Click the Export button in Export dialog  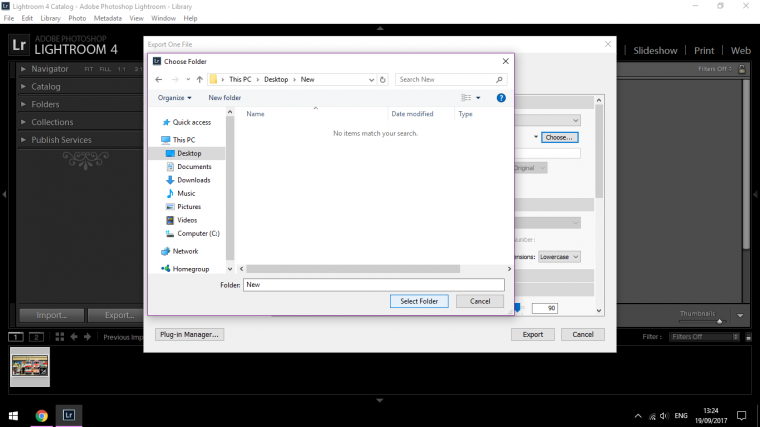coord(533,334)
